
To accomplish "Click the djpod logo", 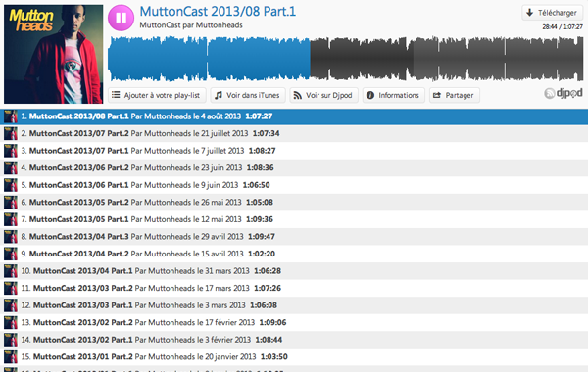I will [563, 93].
